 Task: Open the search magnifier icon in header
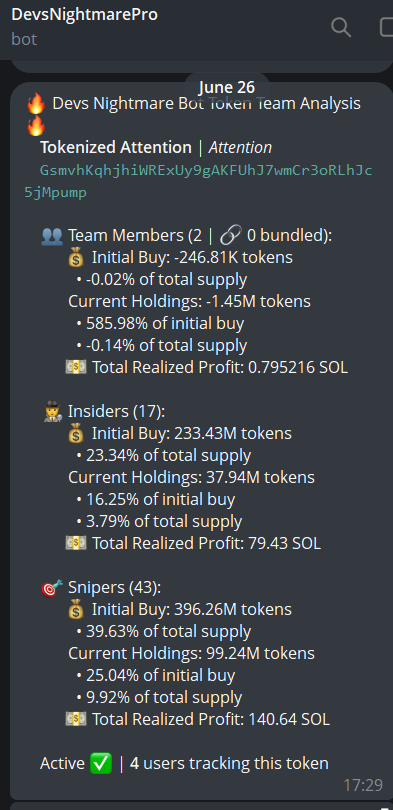point(341,27)
